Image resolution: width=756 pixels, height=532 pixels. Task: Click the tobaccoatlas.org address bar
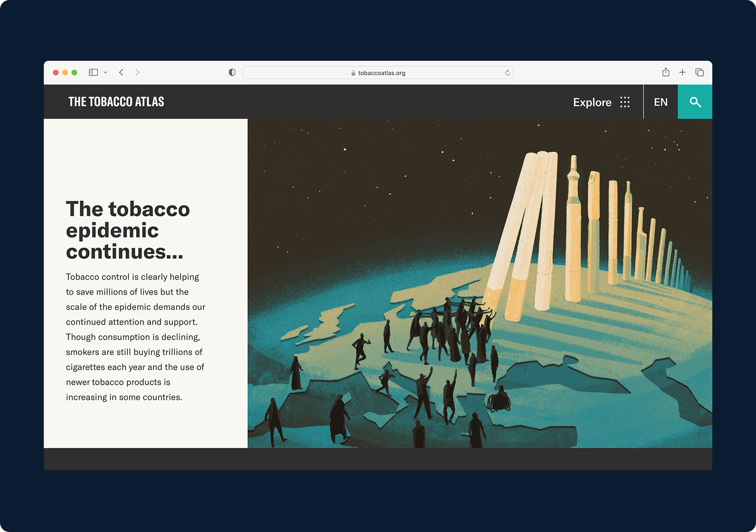(x=378, y=73)
